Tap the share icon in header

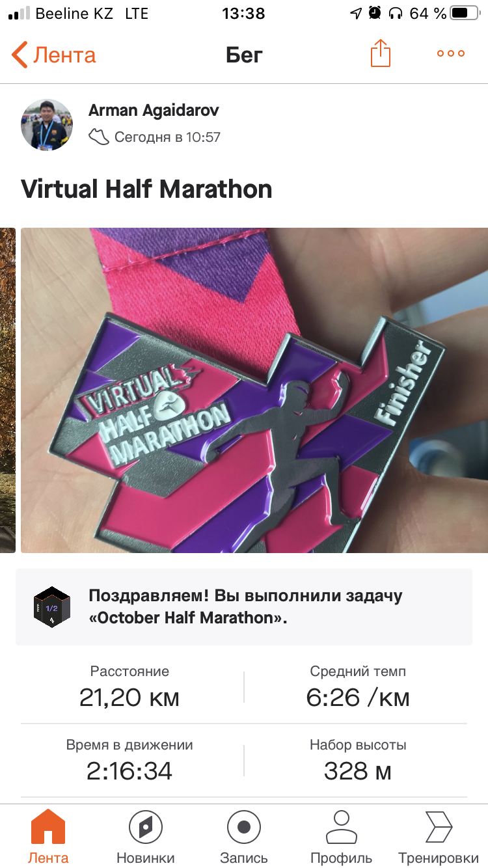coord(381,53)
